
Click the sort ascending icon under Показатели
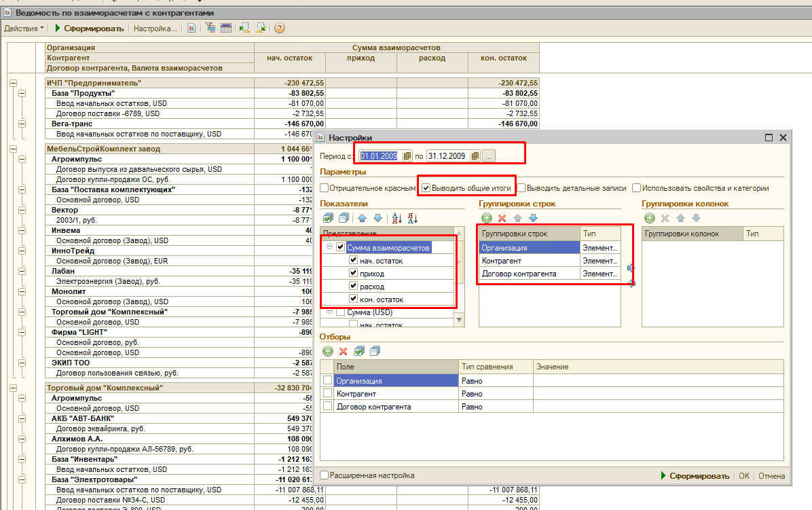(x=398, y=218)
